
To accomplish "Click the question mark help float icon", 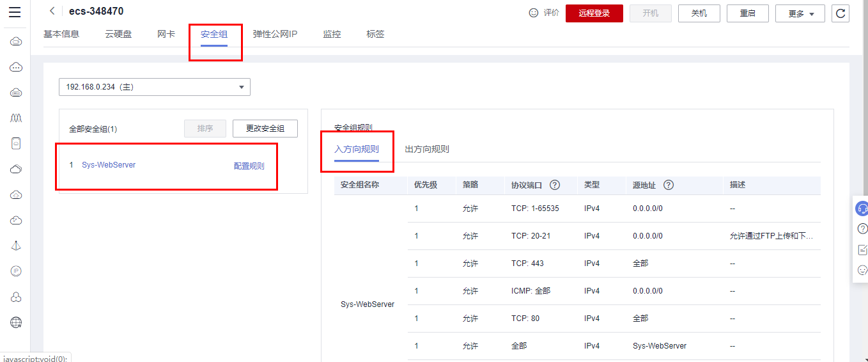I will tap(862, 229).
